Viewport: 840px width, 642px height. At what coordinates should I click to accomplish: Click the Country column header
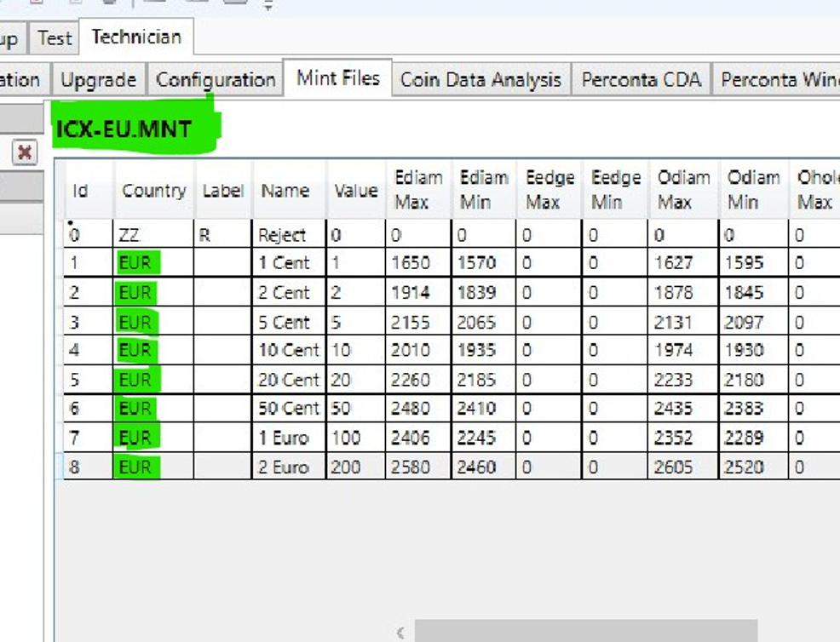[x=153, y=190]
